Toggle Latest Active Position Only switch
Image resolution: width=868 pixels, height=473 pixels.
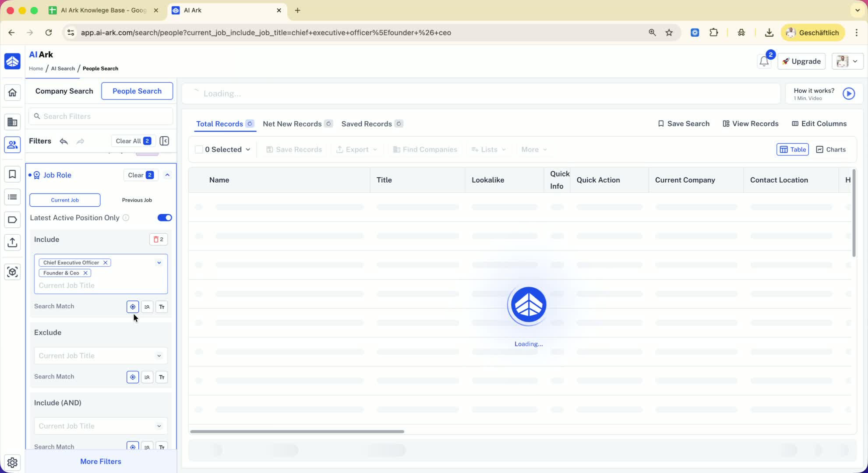165,218
